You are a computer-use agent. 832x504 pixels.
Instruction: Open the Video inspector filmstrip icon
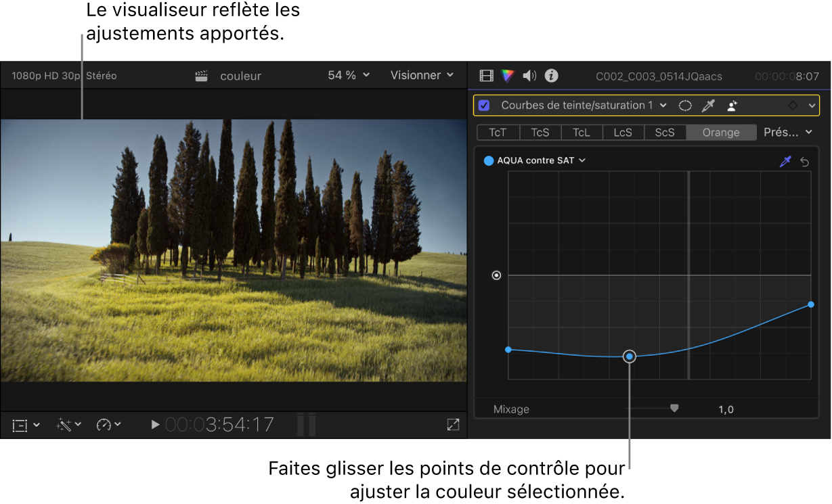point(486,76)
